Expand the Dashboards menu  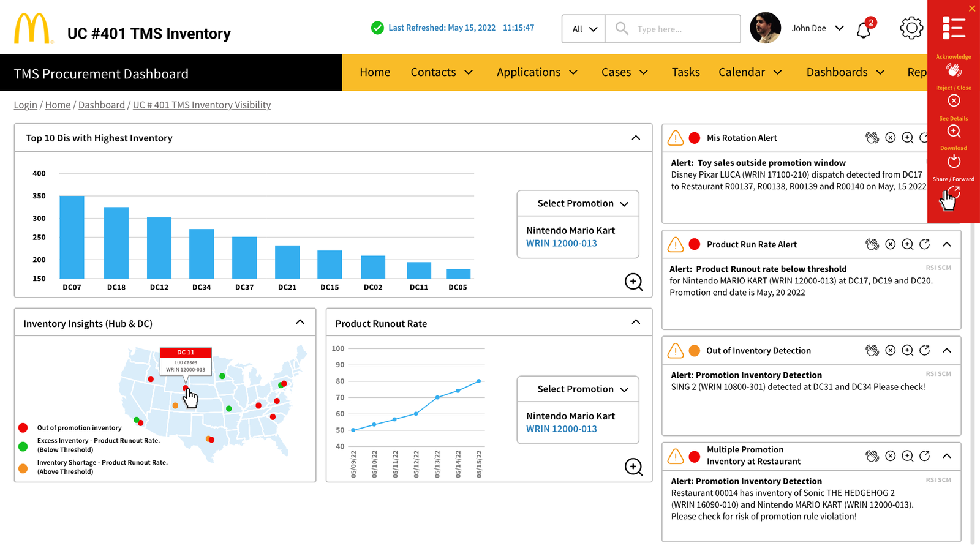(845, 72)
